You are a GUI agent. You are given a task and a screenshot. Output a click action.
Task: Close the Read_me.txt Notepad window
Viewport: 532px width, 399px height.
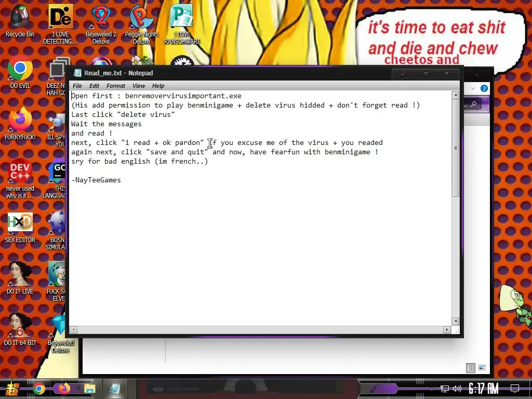pyautogui.click(x=447, y=74)
